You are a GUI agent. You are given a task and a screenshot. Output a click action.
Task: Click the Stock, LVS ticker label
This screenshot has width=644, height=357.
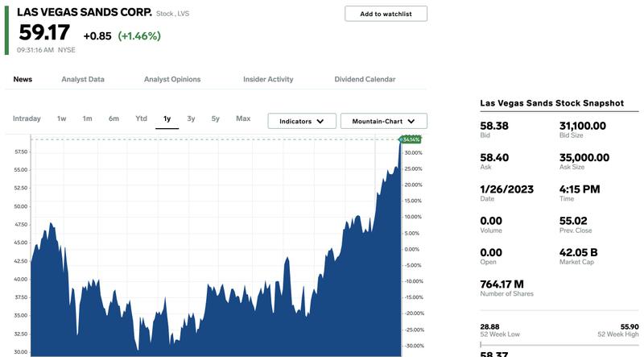tap(172, 14)
